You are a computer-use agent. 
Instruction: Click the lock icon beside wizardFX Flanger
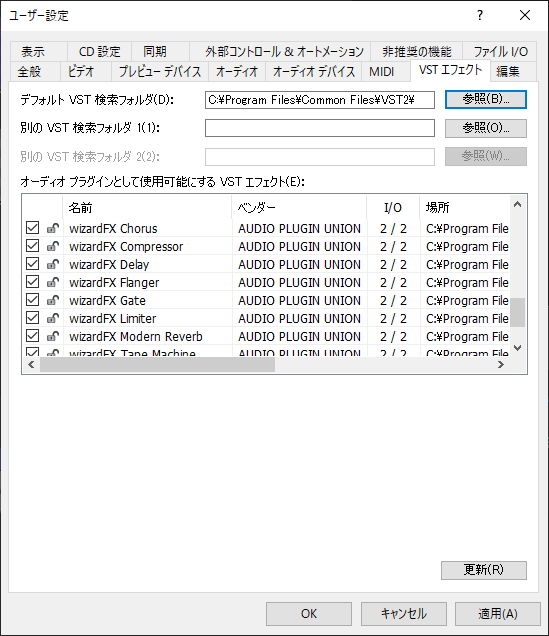pyautogui.click(x=53, y=282)
